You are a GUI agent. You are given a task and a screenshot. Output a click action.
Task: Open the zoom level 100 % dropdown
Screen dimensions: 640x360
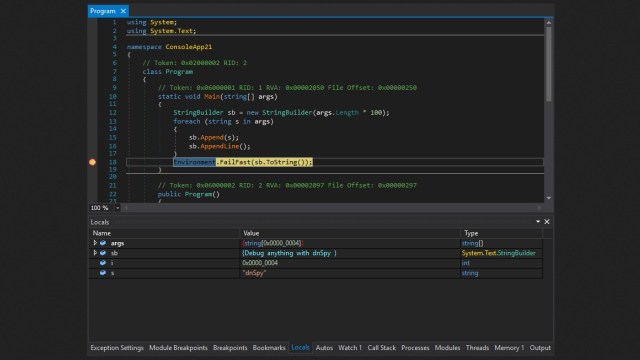tap(118, 208)
